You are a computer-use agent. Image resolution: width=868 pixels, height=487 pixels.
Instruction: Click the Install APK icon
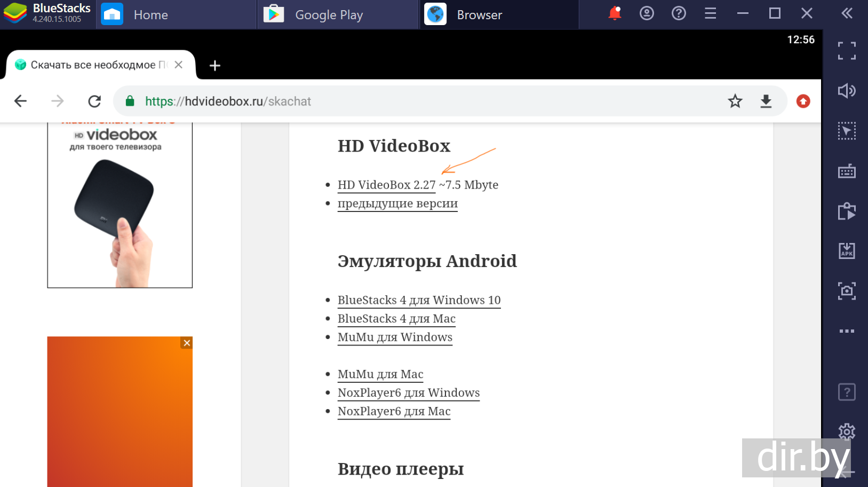(847, 251)
